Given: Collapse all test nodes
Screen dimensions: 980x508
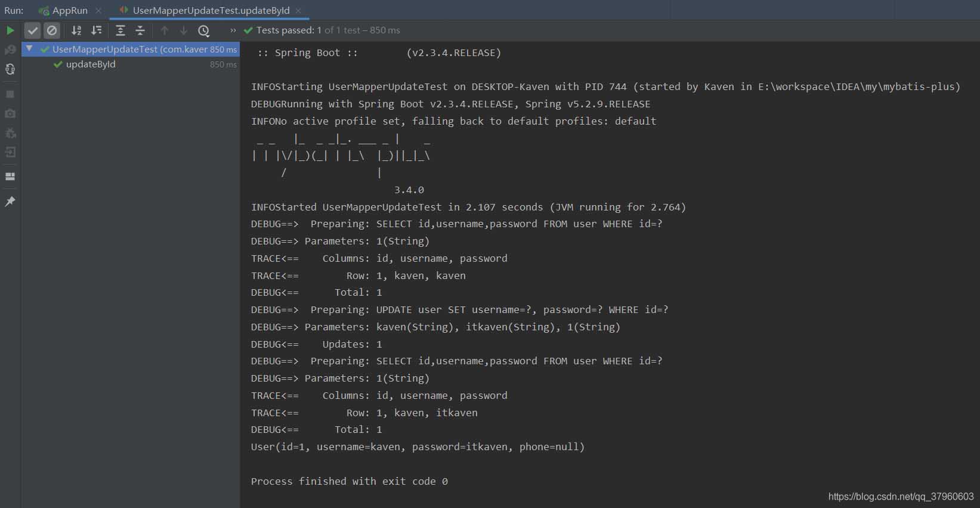Looking at the screenshot, I should [x=140, y=30].
